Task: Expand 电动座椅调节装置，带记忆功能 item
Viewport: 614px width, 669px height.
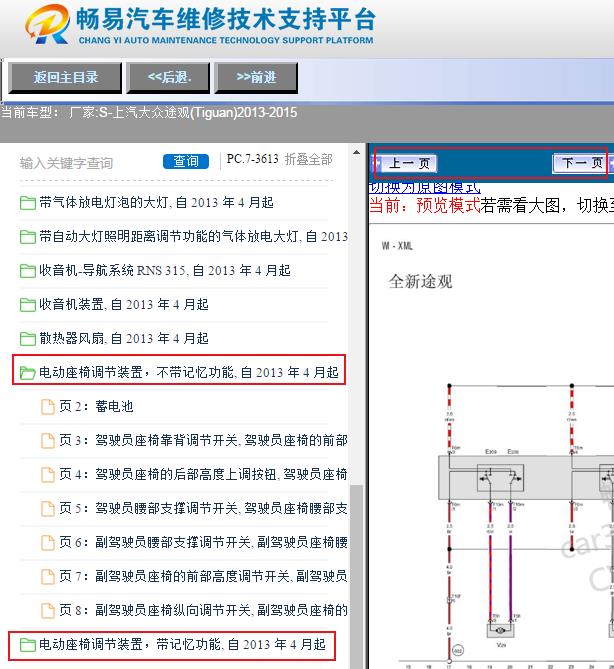Action: (182, 644)
